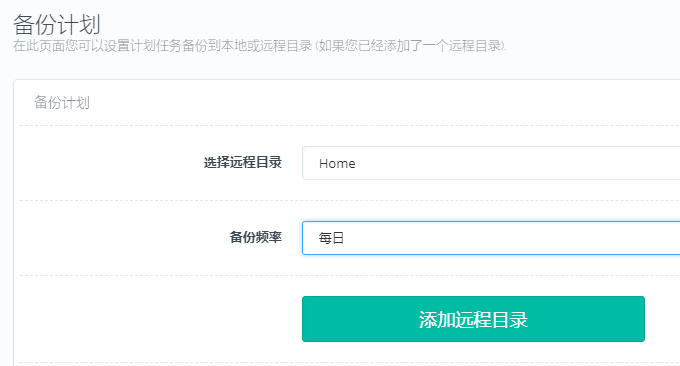Click the 备份频率 field label
This screenshot has height=366, width=680.
256,237
